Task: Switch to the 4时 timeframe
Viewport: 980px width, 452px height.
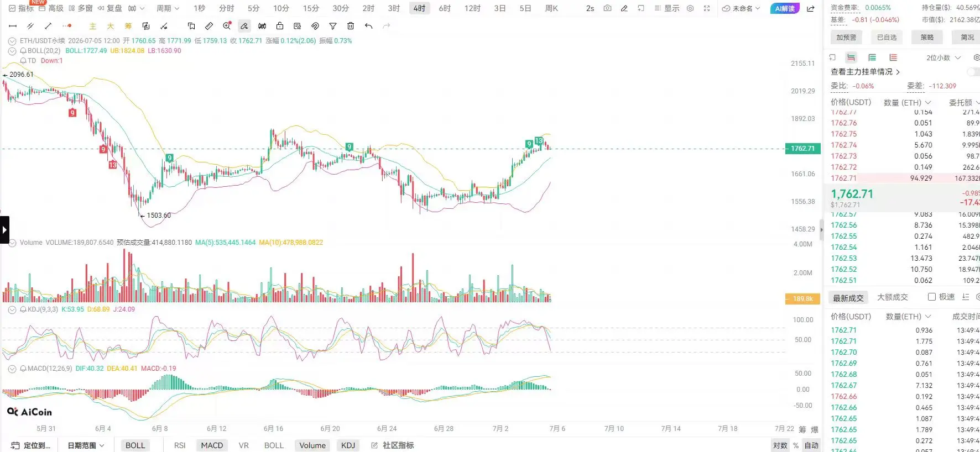Action: click(419, 8)
